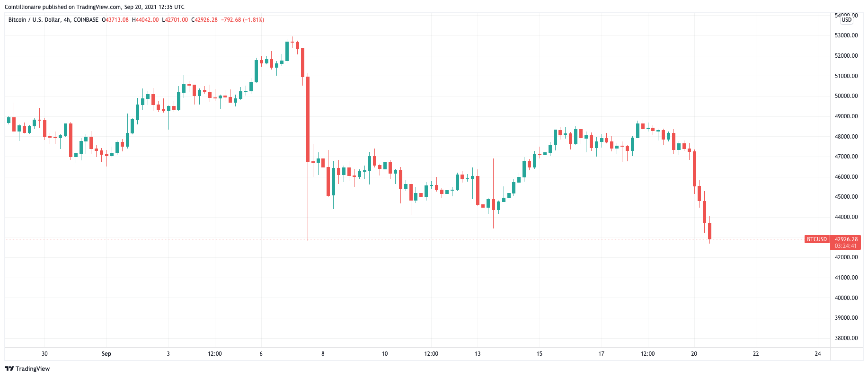Click the 53000.00 price axis label
The width and height of the screenshot is (868, 377).
coord(846,35)
